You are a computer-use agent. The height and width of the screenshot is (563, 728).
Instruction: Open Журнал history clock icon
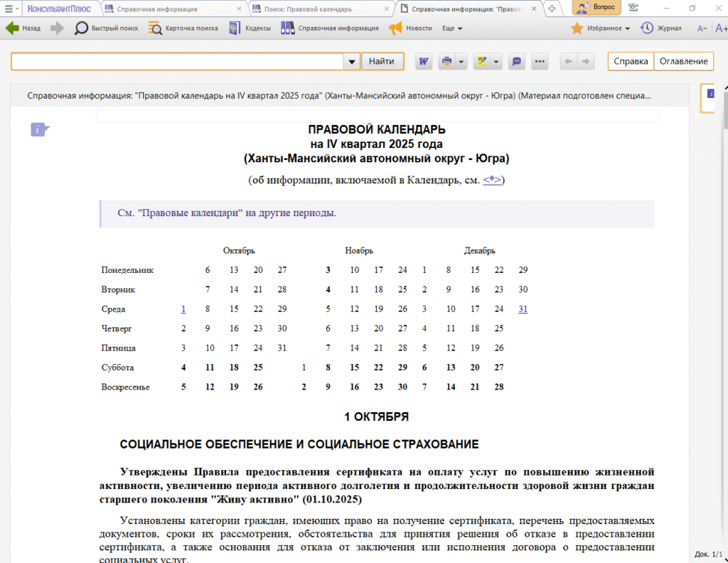pyautogui.click(x=647, y=28)
